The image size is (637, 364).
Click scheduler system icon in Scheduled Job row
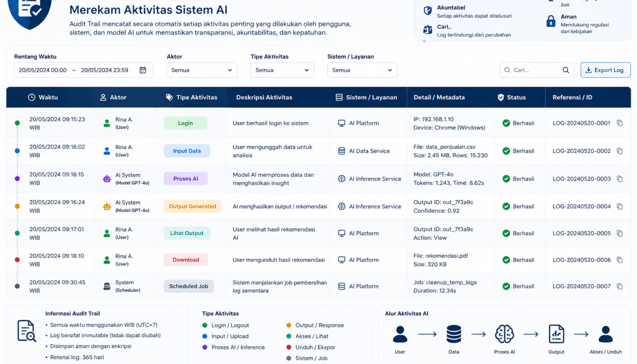[x=107, y=287]
